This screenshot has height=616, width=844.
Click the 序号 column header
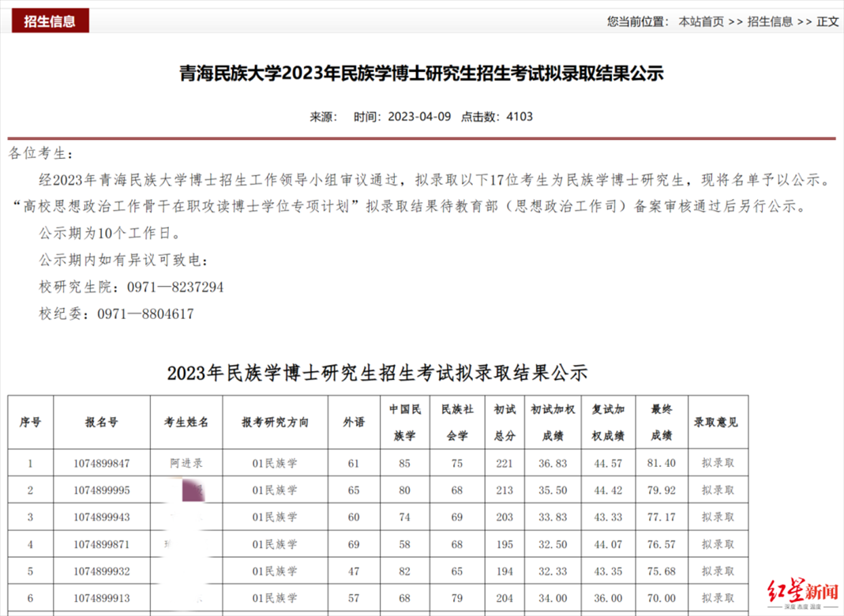point(30,423)
